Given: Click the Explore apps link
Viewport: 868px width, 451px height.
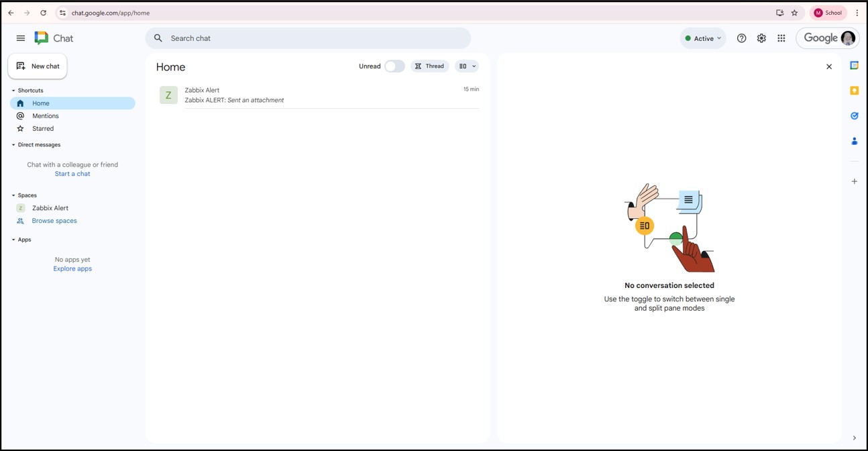Looking at the screenshot, I should tap(72, 268).
